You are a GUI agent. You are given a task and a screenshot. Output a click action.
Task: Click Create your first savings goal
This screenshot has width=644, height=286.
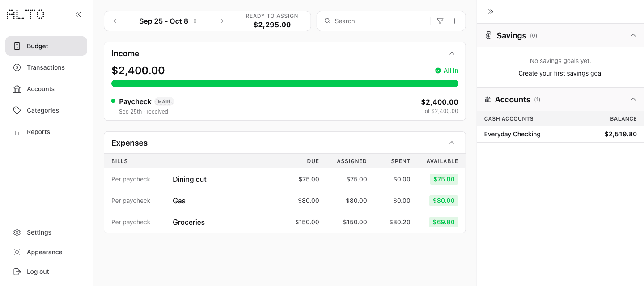[560, 73]
